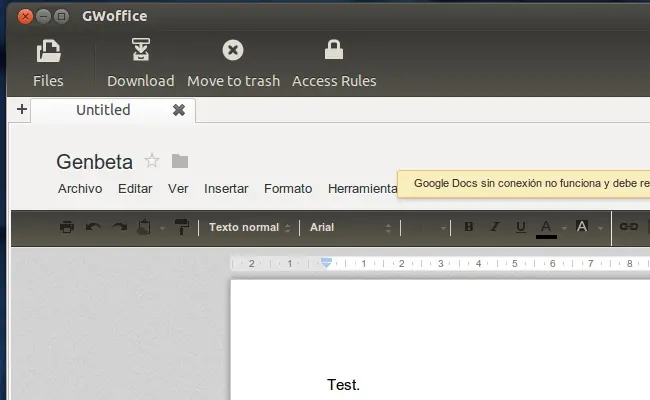Star the Genbeta document
The height and width of the screenshot is (400, 650).
(152, 161)
